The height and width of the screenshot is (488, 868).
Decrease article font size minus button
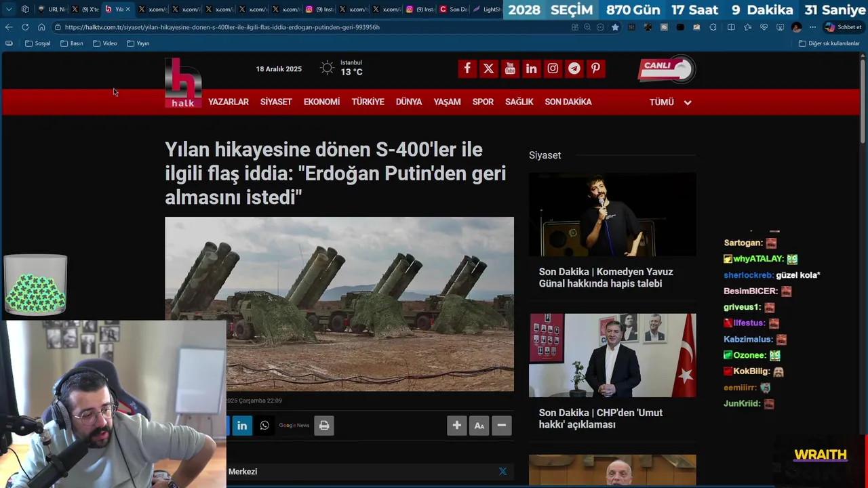(x=502, y=426)
